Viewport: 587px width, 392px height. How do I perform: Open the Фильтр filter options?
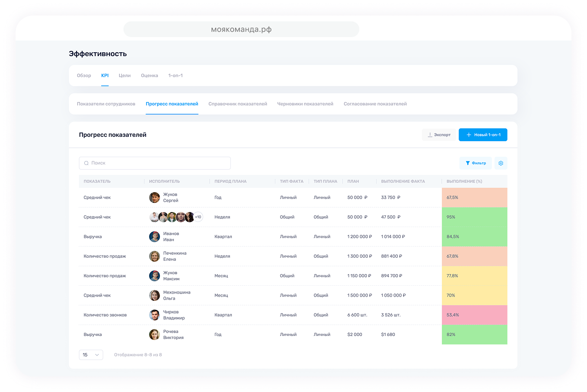click(x=475, y=163)
